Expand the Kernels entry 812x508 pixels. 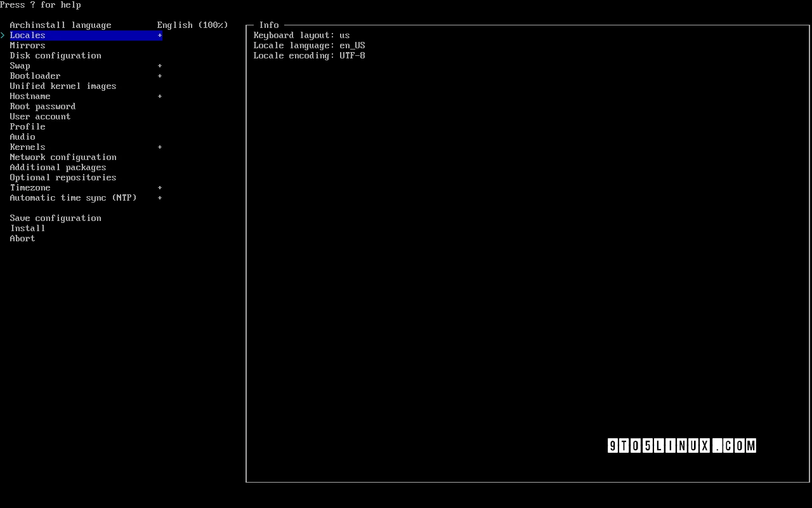pos(27,147)
